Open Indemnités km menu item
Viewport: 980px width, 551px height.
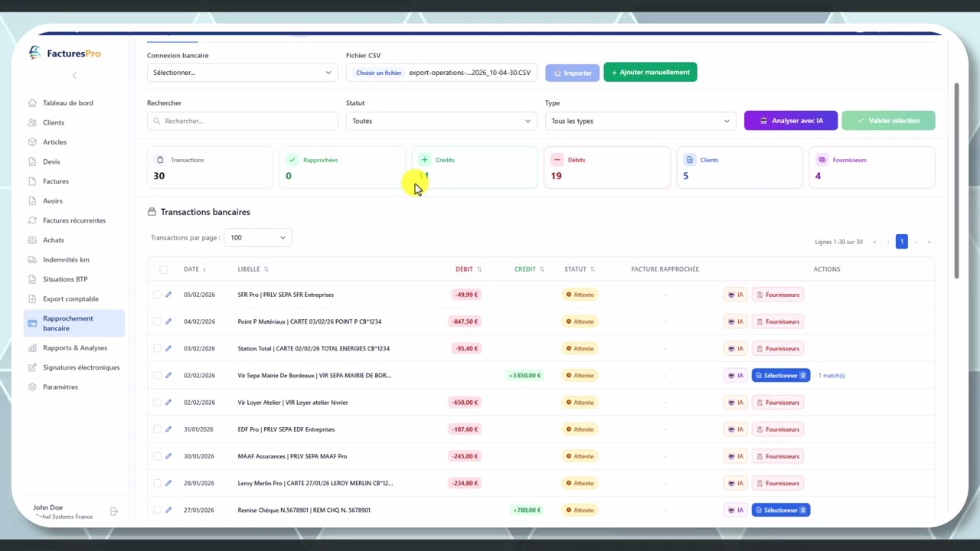pyautogui.click(x=66, y=259)
